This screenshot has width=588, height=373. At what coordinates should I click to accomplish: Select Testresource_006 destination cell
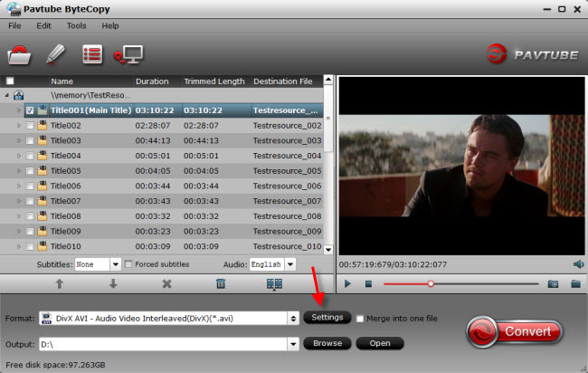[x=287, y=186]
